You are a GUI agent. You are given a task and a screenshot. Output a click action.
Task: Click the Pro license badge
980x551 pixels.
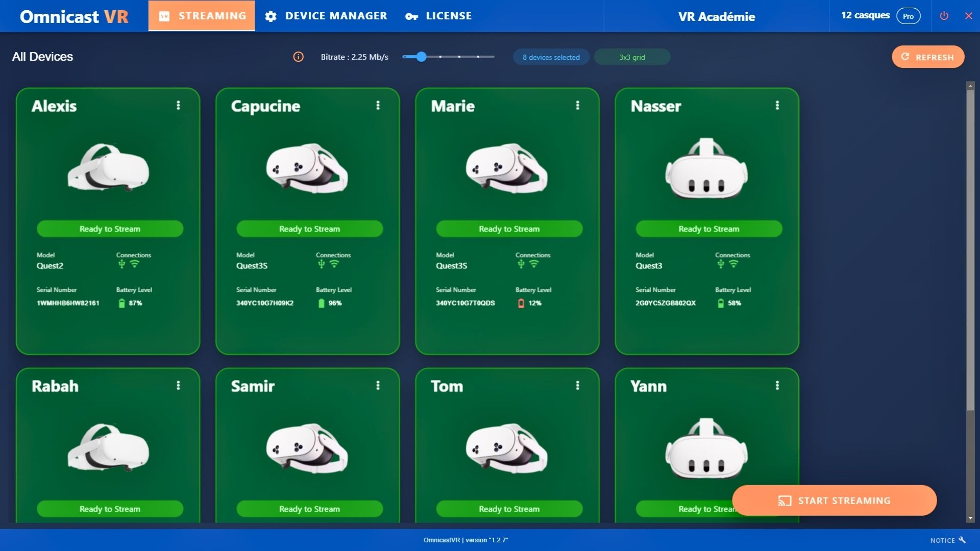[x=908, y=16]
